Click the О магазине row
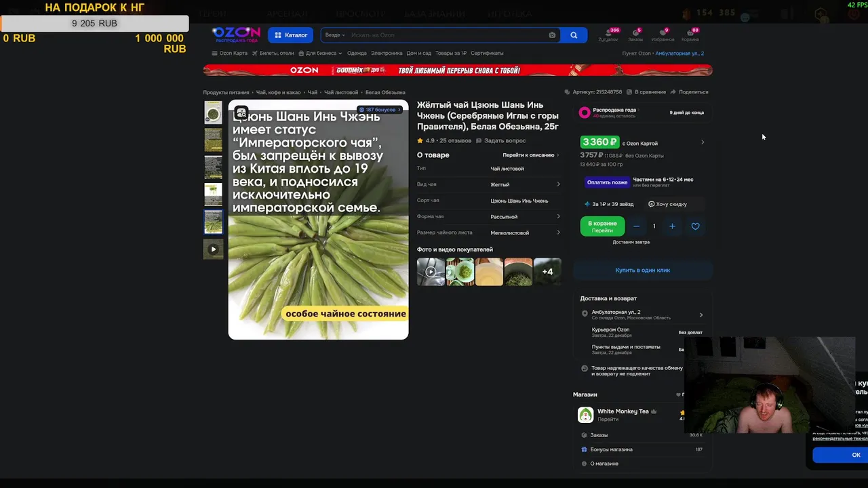This screenshot has height=488, width=868. (x=642, y=464)
